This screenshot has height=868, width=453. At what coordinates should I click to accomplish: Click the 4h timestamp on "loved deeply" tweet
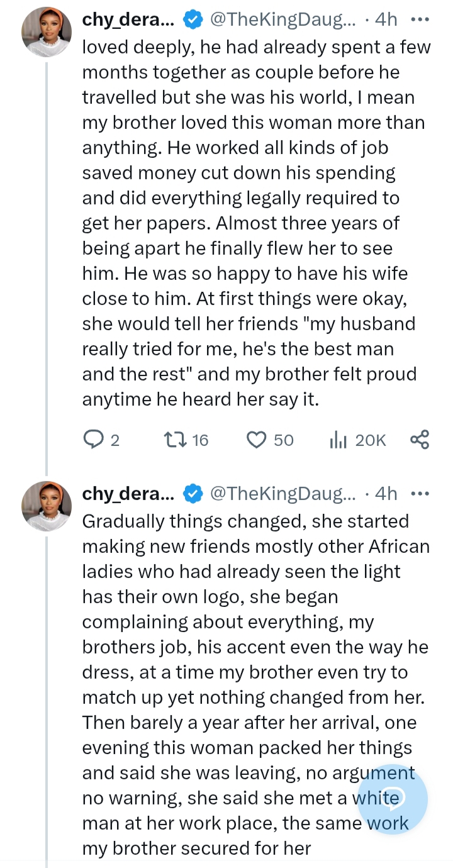[386, 19]
